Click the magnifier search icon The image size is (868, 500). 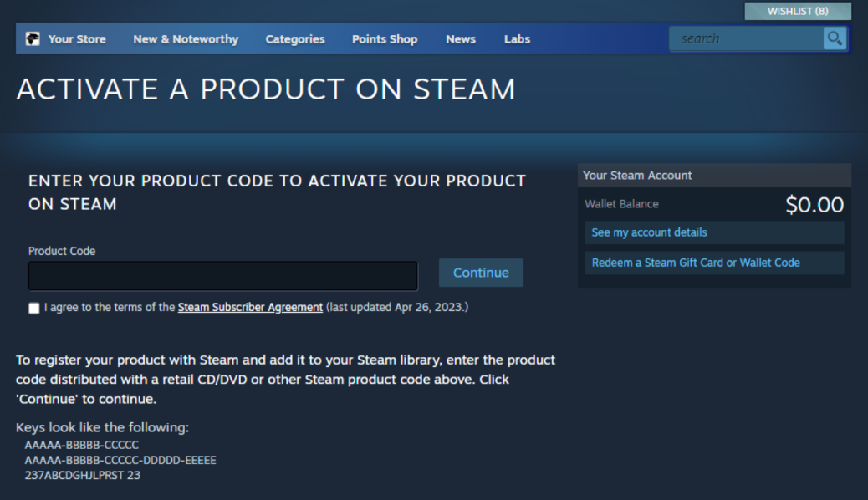835,38
